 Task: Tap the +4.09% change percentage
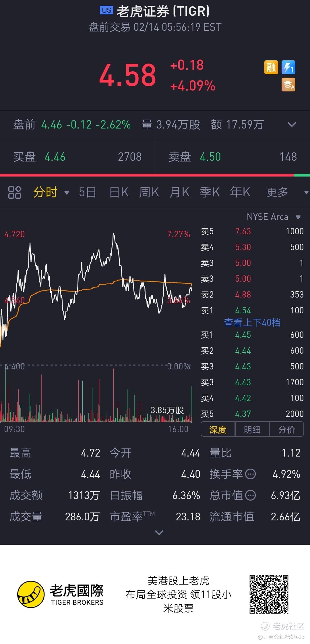193,86
